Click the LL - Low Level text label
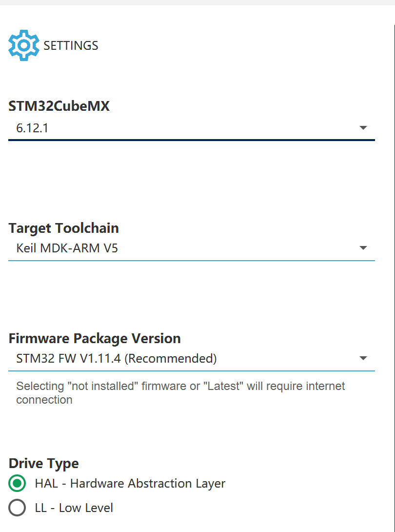Viewport: 395px width, 532px height. coord(74,508)
